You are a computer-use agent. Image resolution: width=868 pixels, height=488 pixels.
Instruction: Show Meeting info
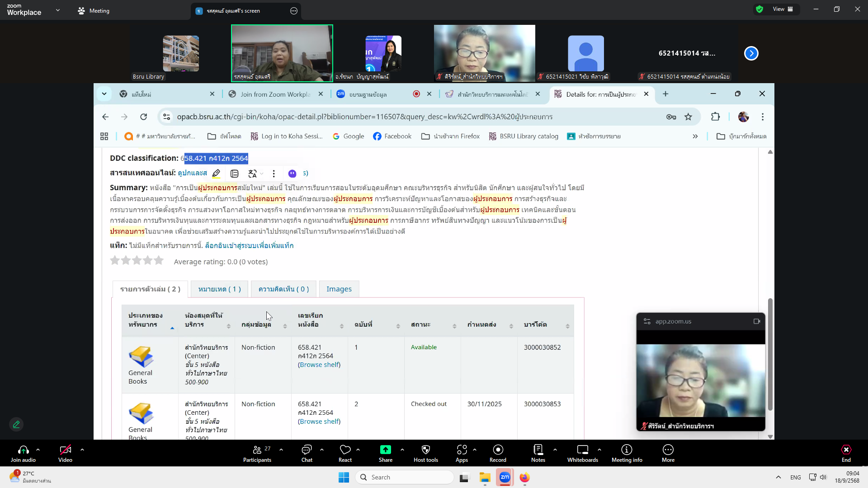point(627,453)
